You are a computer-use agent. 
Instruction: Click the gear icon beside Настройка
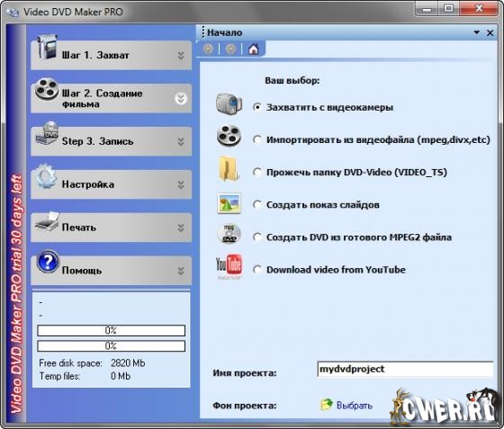(46, 176)
